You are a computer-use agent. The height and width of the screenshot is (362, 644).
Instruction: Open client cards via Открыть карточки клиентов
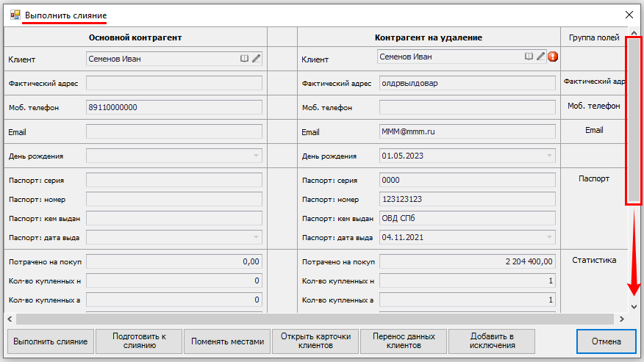pyautogui.click(x=315, y=341)
